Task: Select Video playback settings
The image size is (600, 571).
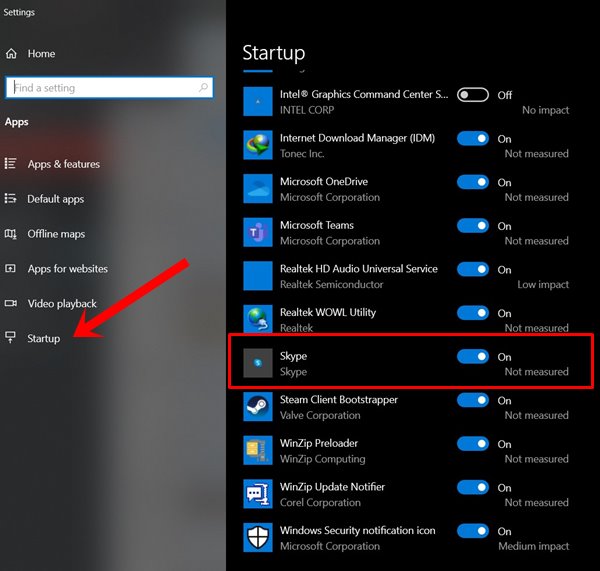Action: coord(62,304)
